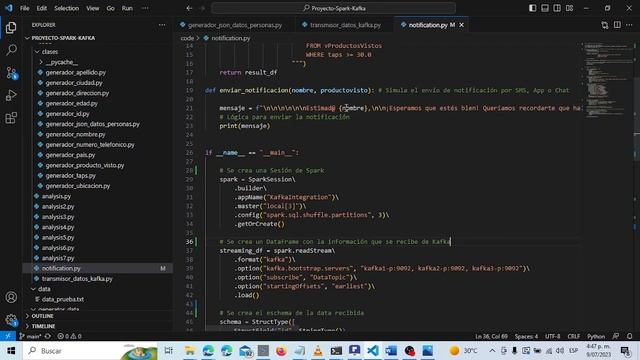Open the Selection menu

point(67,8)
